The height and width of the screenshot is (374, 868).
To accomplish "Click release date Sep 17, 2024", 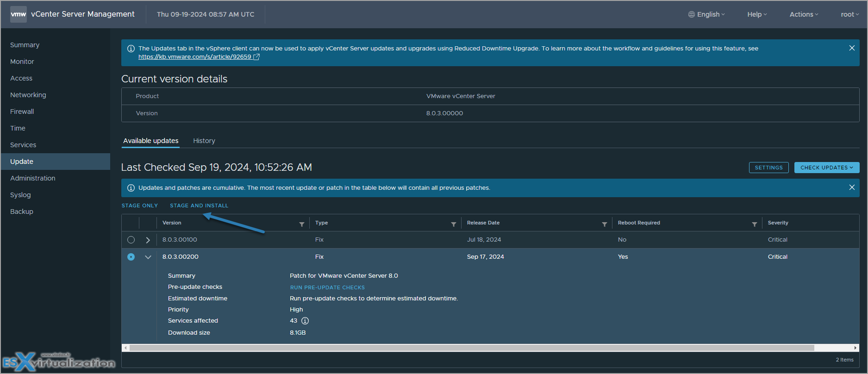I will point(486,257).
